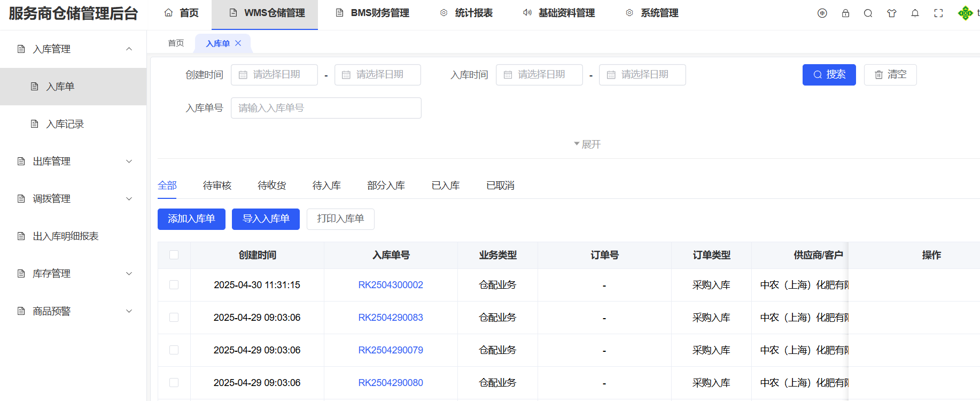
Task: Click the 入库单号 input field
Action: 326,108
